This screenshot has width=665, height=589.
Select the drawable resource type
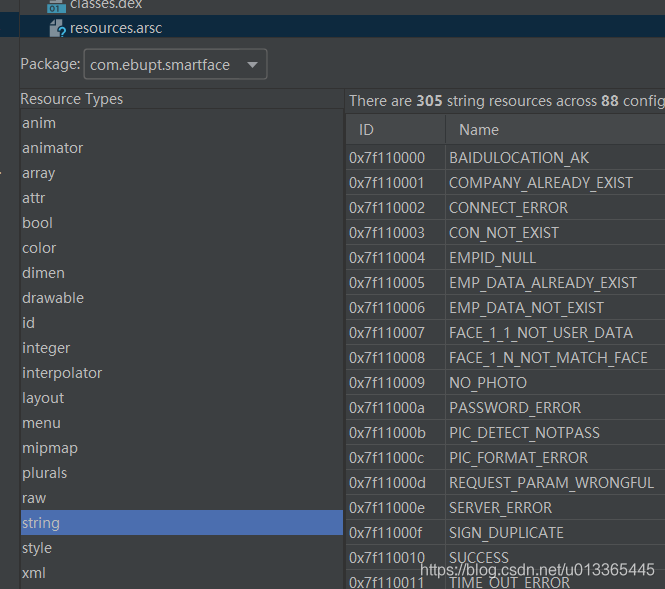[x=182, y=298]
